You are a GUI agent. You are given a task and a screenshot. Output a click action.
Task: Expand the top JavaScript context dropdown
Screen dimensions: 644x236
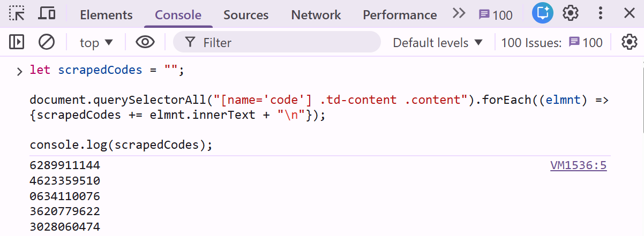[96, 43]
